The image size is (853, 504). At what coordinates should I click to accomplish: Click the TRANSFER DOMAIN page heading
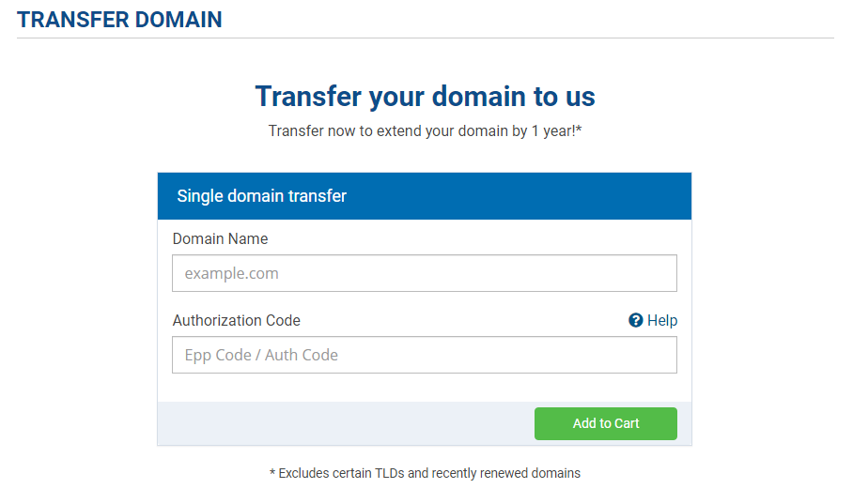point(119,20)
